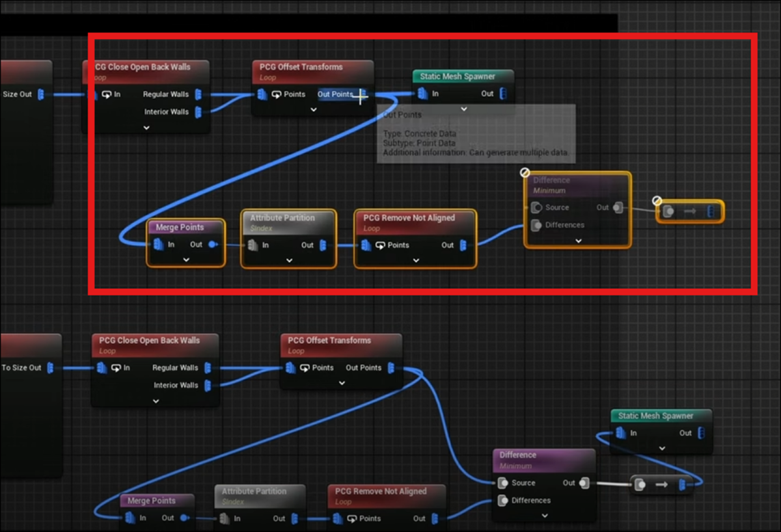Click In pin of selected Attribute Partition node

point(253,245)
